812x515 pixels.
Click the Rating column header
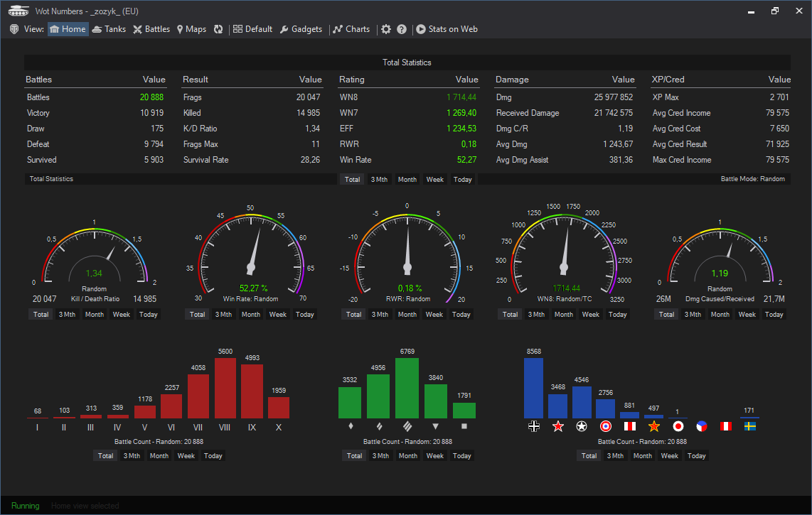(x=352, y=80)
